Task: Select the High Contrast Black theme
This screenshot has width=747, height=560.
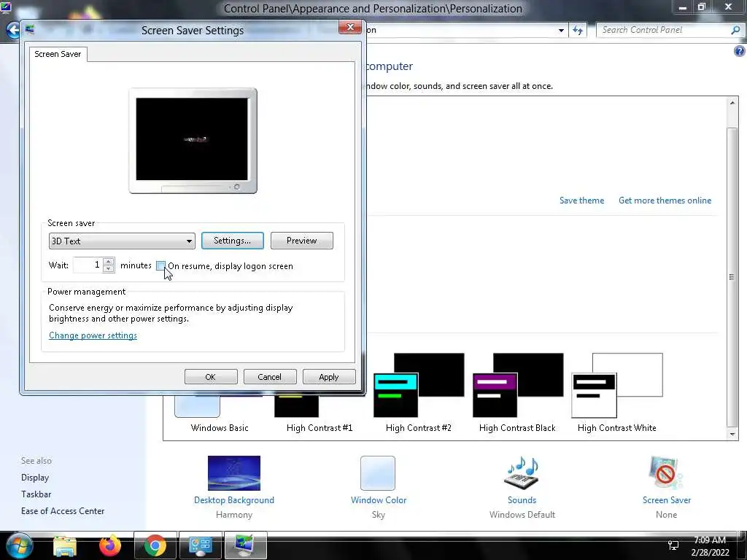Action: click(517, 393)
